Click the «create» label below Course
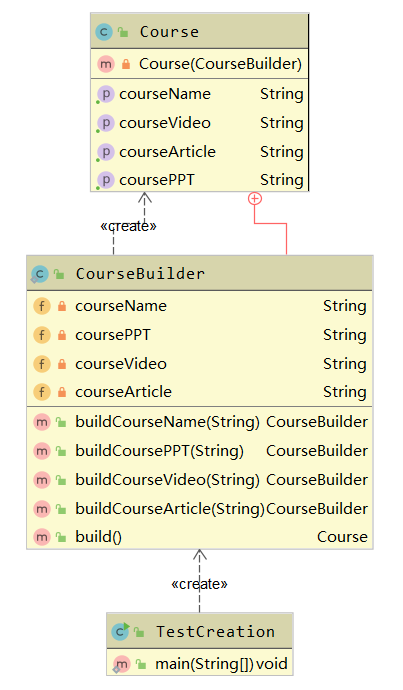Image resolution: width=403 pixels, height=690 pixels. click(128, 226)
